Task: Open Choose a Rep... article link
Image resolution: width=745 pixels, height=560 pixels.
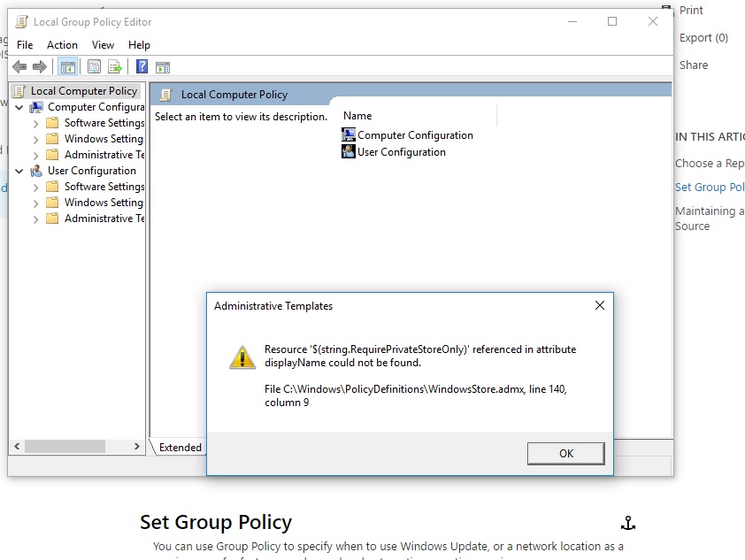Action: pos(710,164)
